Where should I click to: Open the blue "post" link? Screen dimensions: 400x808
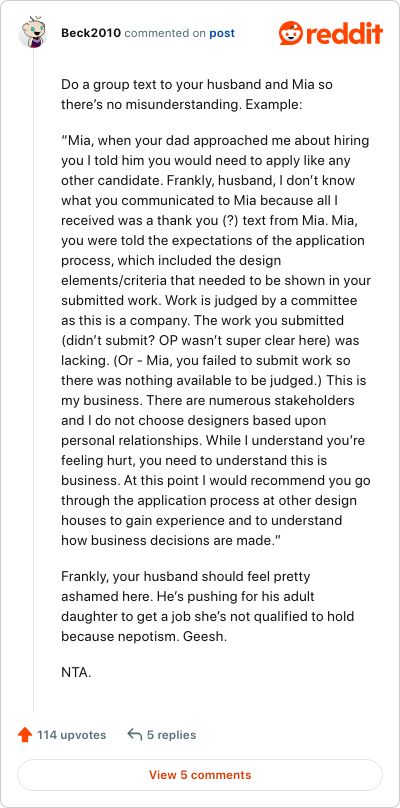click(x=222, y=33)
